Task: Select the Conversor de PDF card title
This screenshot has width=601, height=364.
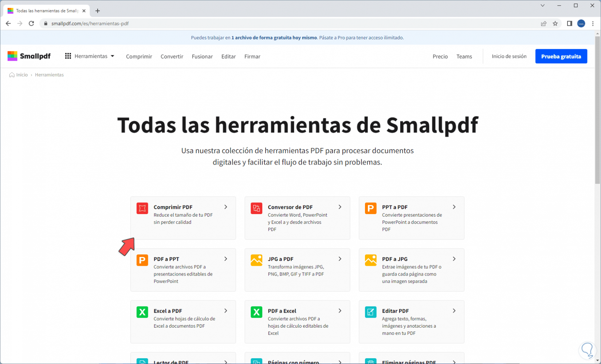Action: pos(290,207)
